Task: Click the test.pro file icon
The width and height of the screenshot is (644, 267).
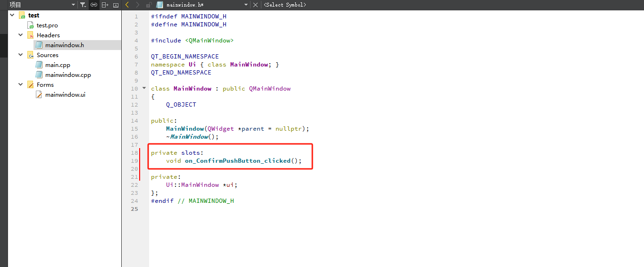Action: tap(31, 25)
